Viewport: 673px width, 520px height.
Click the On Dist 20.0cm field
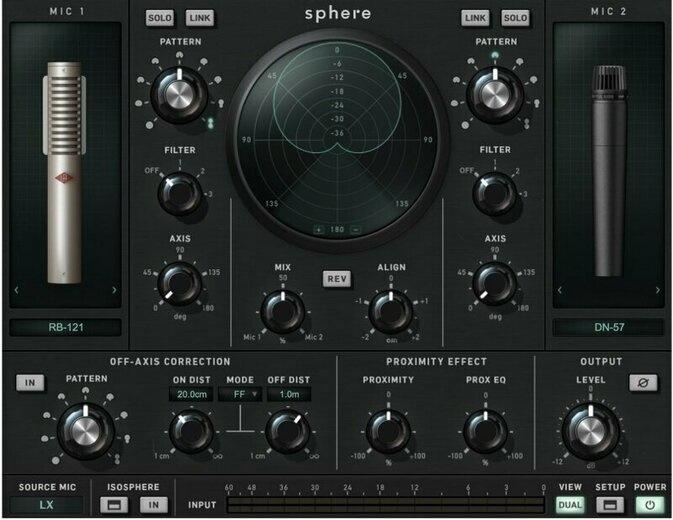click(190, 394)
